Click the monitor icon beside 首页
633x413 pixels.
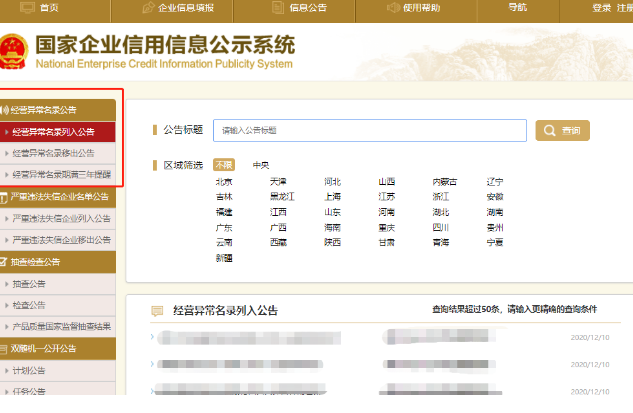[27, 8]
